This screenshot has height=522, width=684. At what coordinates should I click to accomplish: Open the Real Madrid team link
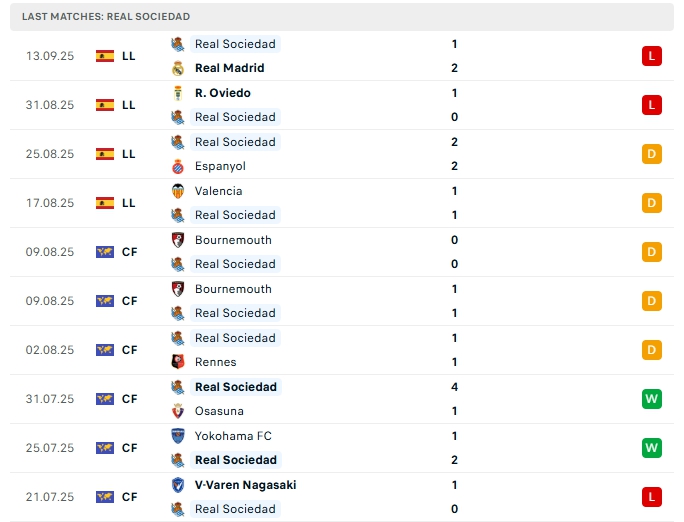point(229,68)
